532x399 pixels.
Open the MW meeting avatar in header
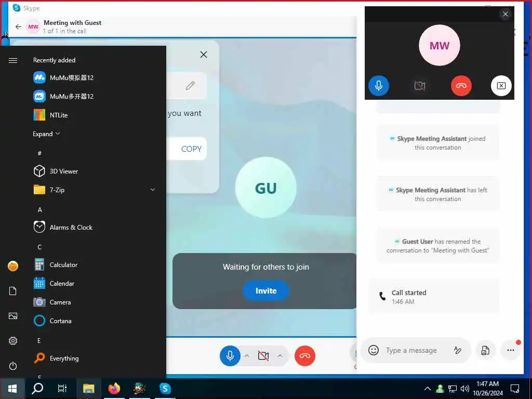33,26
